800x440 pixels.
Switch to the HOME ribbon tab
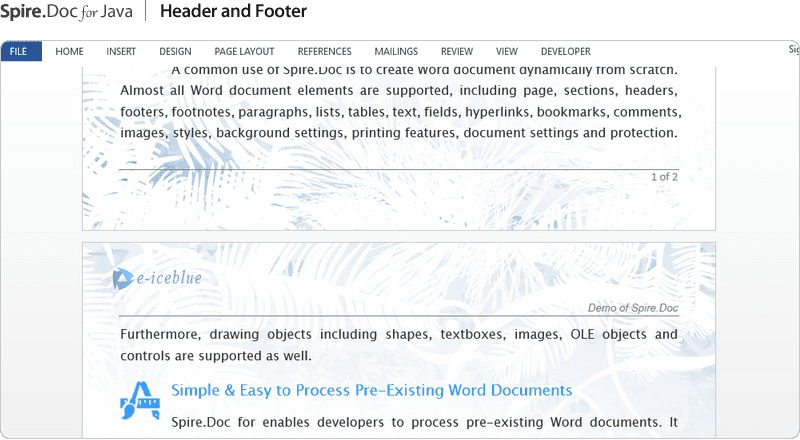pos(69,52)
